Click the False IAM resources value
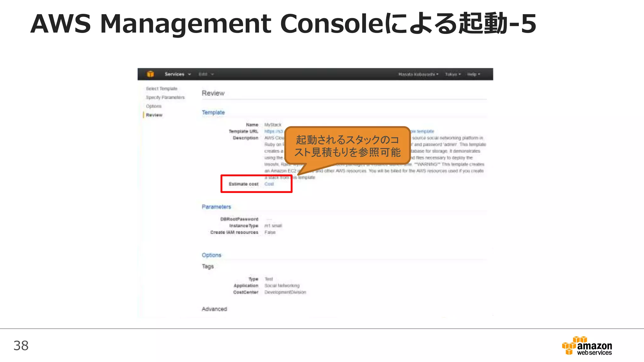This screenshot has width=644, height=362. click(x=270, y=232)
